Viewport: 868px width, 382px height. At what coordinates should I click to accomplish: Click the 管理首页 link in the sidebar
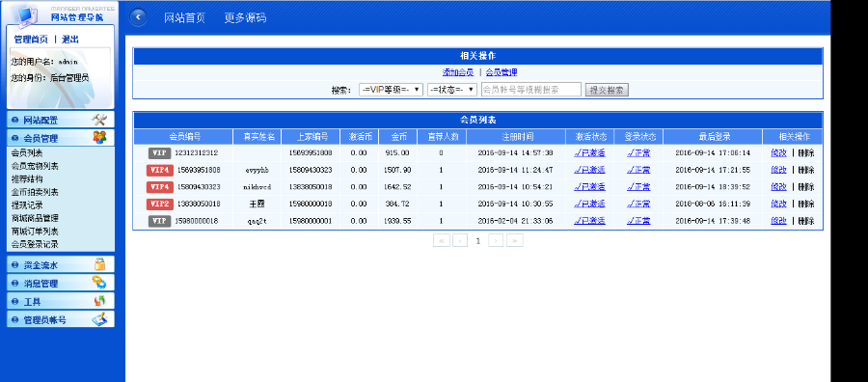[31, 40]
